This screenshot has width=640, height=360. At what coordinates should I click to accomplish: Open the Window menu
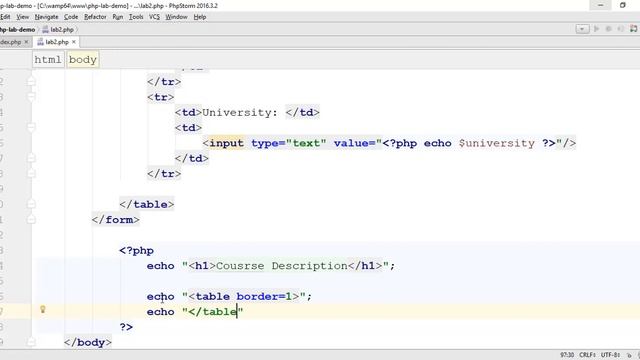click(x=176, y=17)
